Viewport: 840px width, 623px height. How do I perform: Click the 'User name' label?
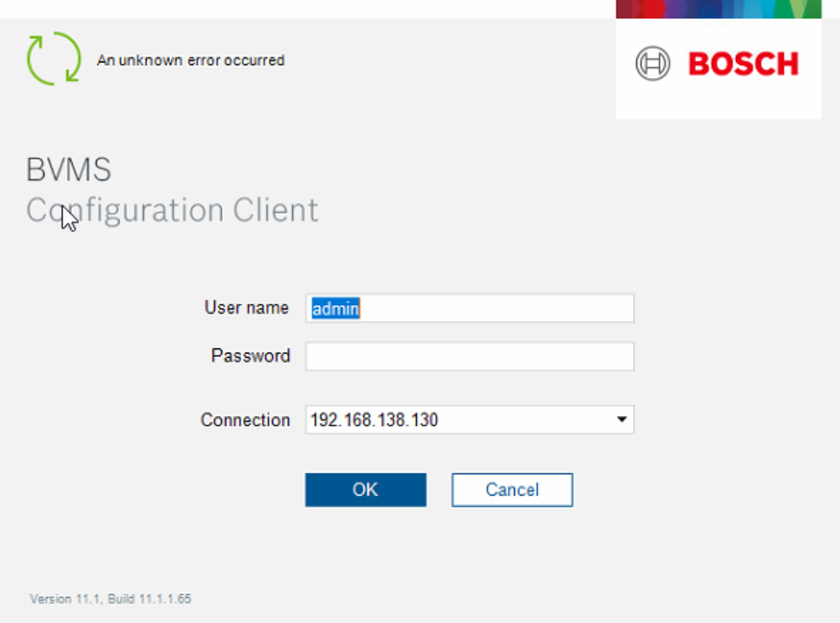[246, 308]
